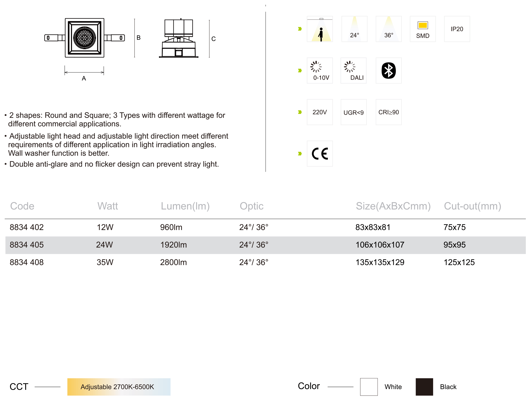The width and height of the screenshot is (532, 403).
Task: Click the 106x106x107 size cell
Action: (x=380, y=245)
